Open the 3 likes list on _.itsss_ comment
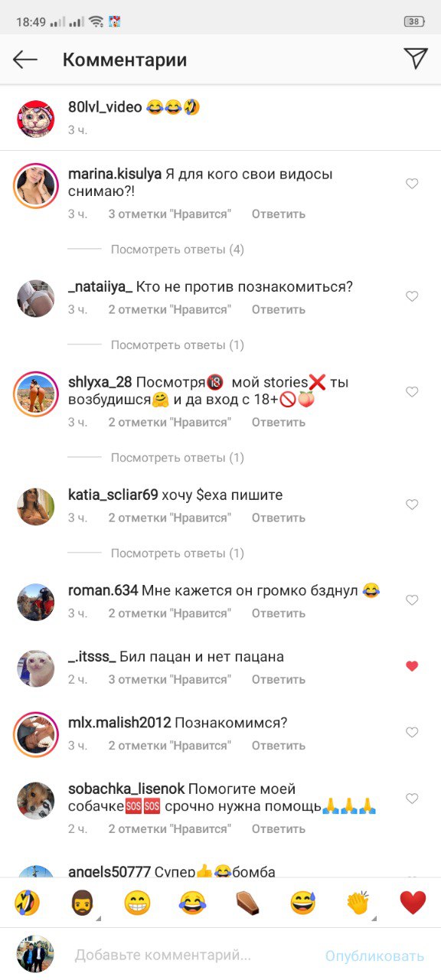The height and width of the screenshot is (980, 441). click(169, 680)
